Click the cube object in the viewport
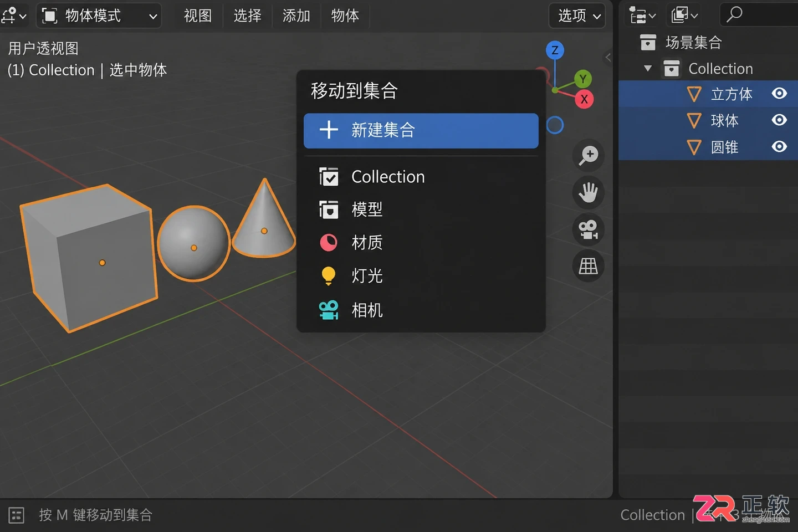This screenshot has width=798, height=532. [89, 258]
